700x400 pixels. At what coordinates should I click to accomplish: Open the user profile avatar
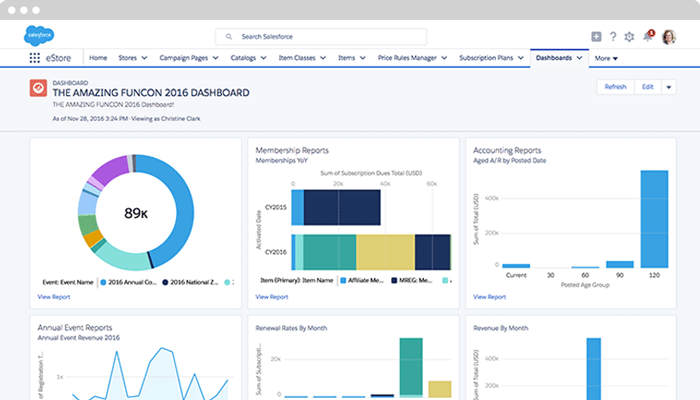coord(669,37)
